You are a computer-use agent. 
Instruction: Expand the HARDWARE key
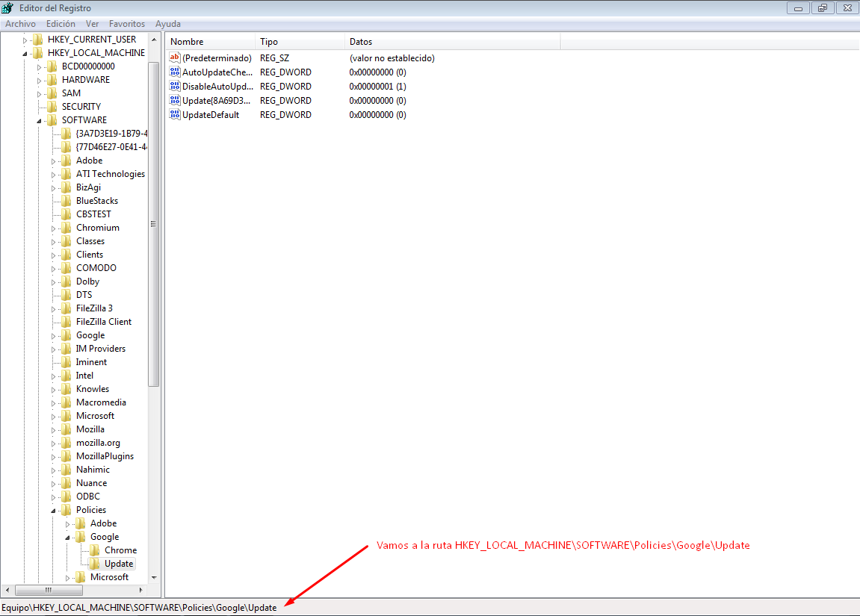coord(39,81)
